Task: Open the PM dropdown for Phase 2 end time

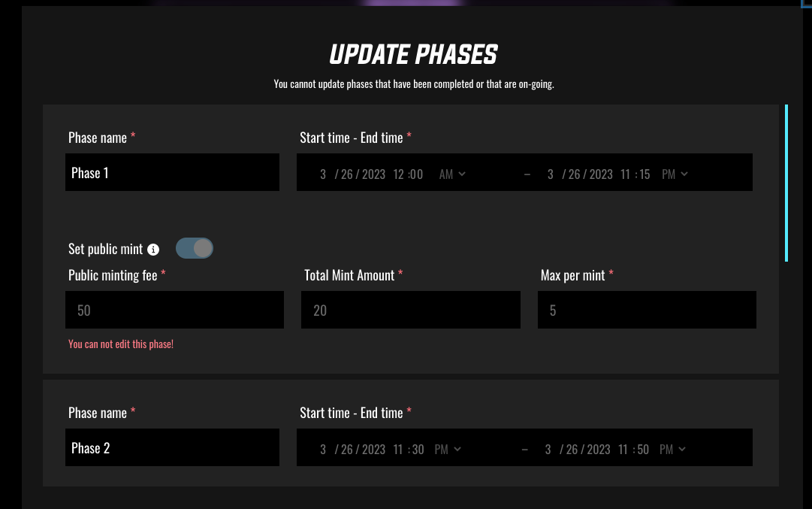Action: click(x=672, y=449)
